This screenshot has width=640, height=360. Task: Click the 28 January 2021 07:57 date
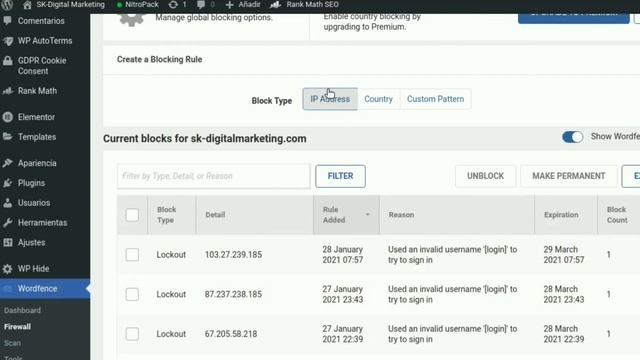[x=342, y=255]
